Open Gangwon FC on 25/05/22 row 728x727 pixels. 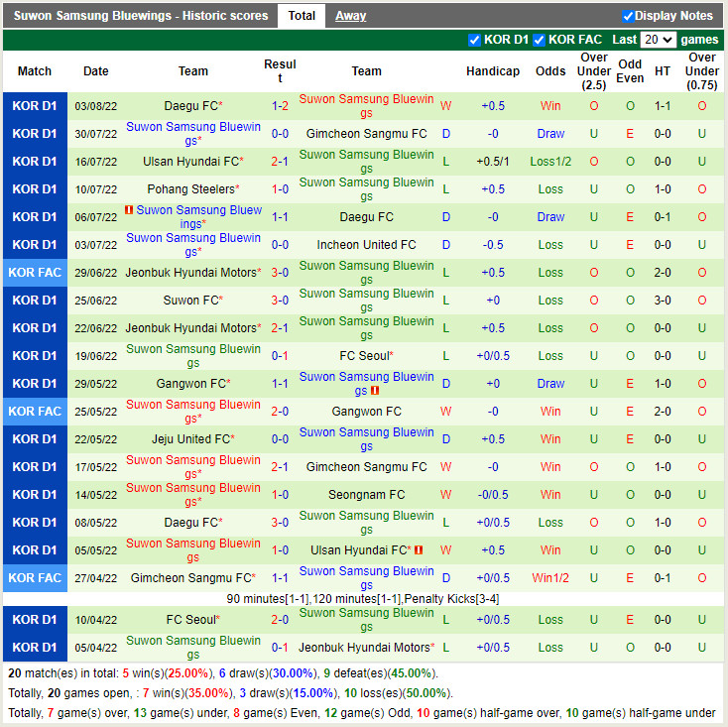366,412
